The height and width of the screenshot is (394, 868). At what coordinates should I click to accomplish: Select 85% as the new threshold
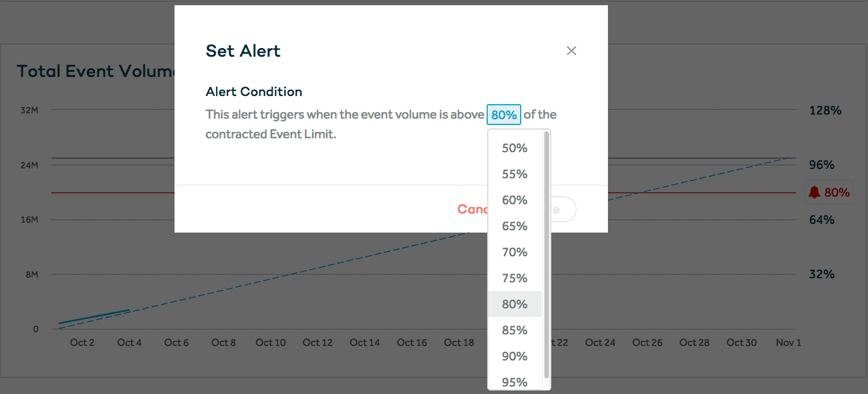pos(514,330)
